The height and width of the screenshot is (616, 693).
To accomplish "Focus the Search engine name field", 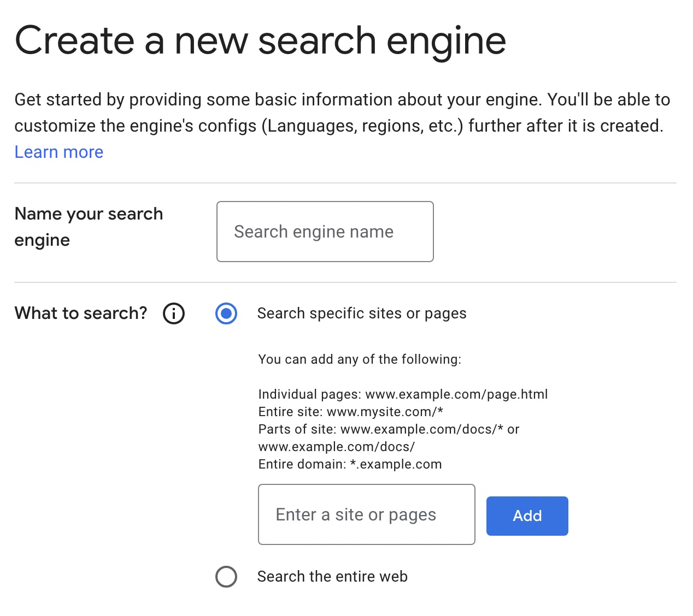I will tap(325, 232).
